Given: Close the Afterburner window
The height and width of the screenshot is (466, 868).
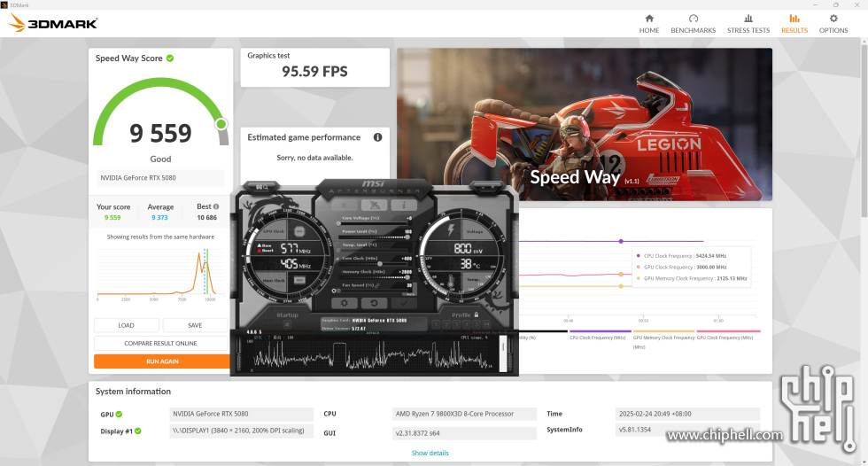Looking at the screenshot, I should 492,188.
